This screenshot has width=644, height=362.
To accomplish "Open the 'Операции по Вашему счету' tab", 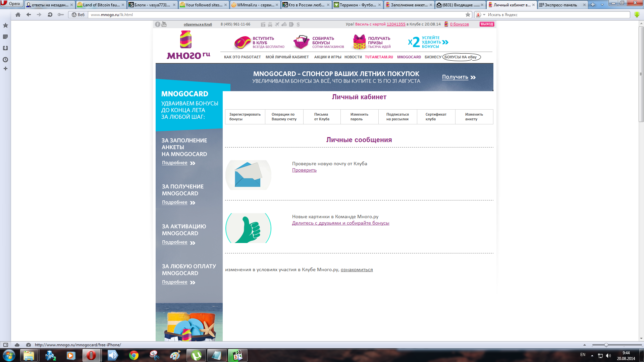I will point(284,117).
